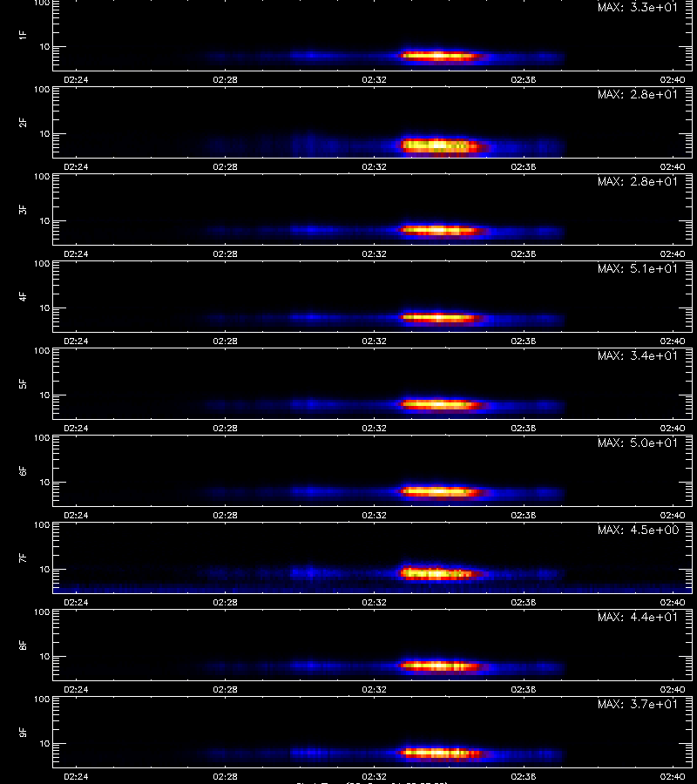Click the 02:24 time label below panel 9F

point(76,776)
